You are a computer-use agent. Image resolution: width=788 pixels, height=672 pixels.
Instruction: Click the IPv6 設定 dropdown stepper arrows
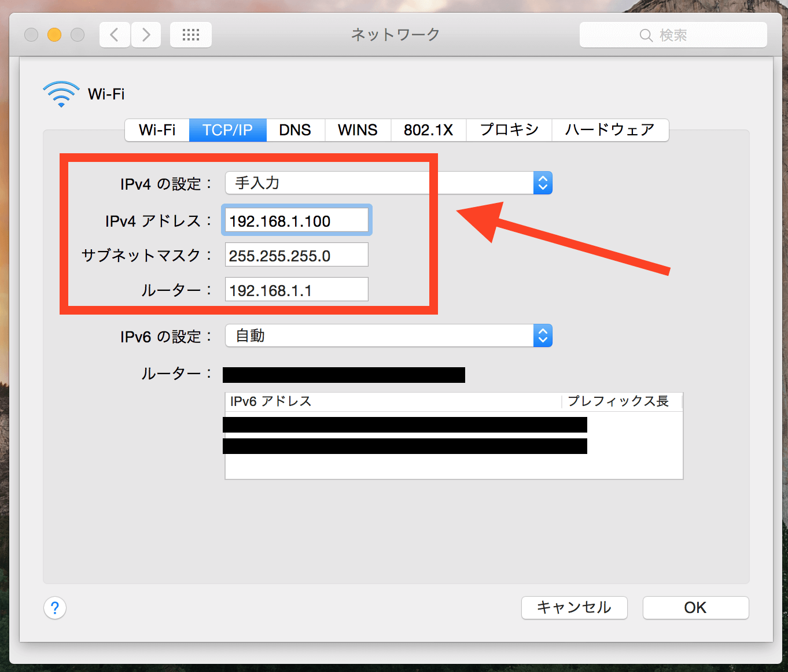543,335
